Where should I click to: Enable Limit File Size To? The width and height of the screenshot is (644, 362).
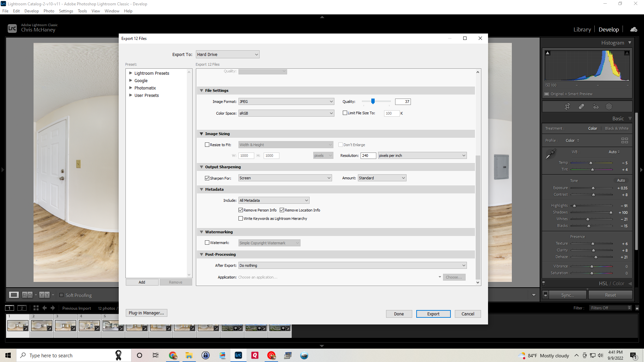tap(344, 113)
